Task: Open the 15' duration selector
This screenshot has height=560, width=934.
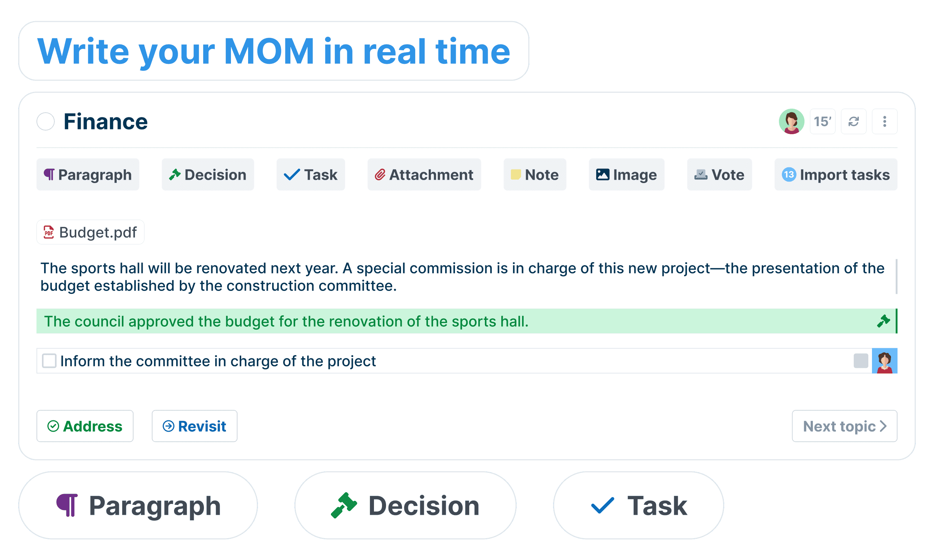Action: pos(822,121)
